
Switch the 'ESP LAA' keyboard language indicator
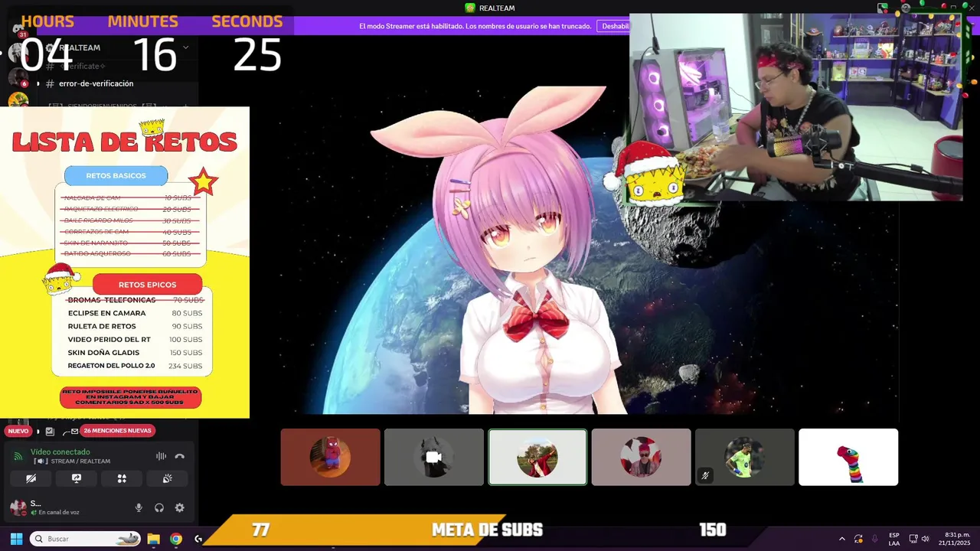[x=894, y=539]
